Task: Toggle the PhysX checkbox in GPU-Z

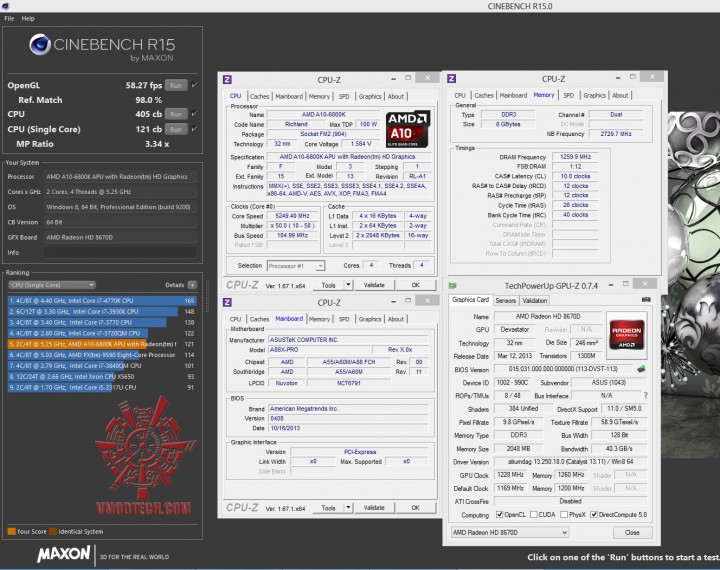Action: 564,514
